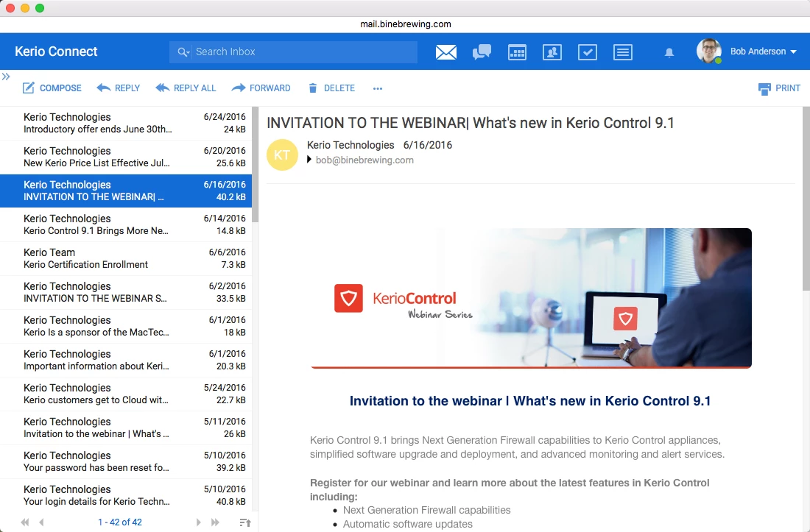Open the Notes icon in header

click(623, 52)
